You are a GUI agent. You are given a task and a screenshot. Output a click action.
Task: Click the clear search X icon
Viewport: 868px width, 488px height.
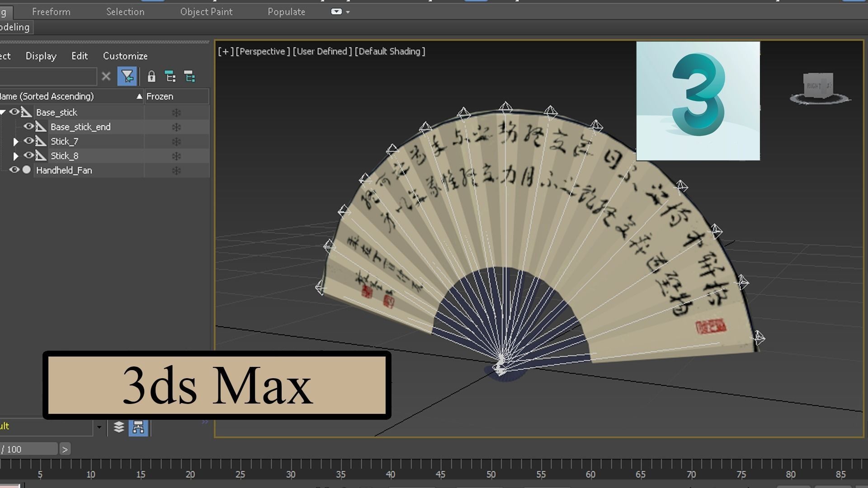(x=106, y=76)
